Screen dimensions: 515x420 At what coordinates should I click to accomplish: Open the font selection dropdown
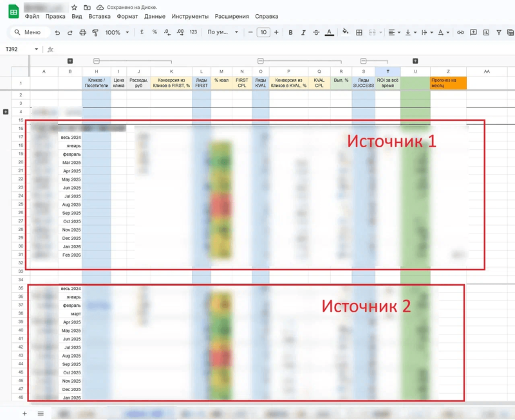pos(219,32)
